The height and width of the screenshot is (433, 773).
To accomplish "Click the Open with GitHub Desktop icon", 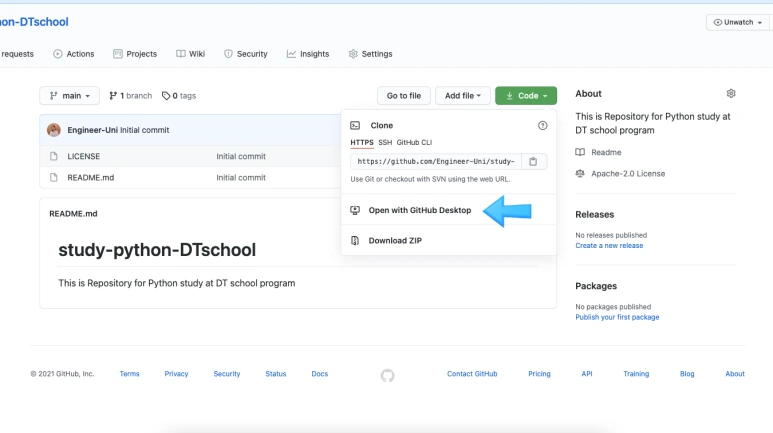I will point(355,210).
